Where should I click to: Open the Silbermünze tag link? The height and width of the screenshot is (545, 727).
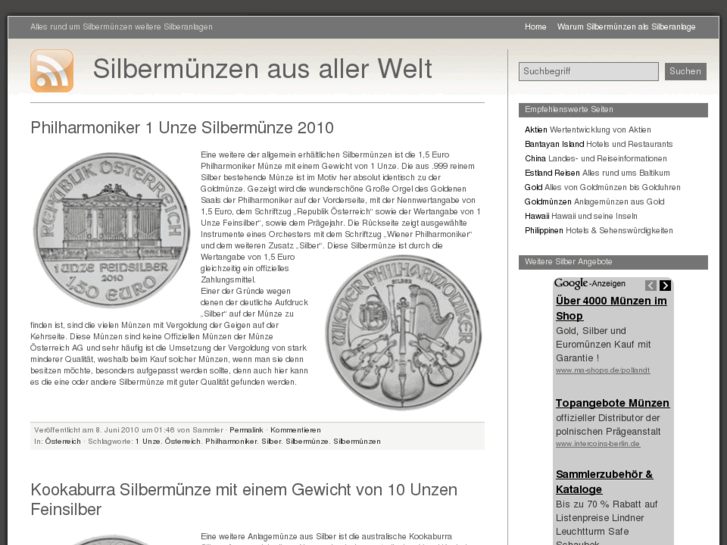(306, 441)
